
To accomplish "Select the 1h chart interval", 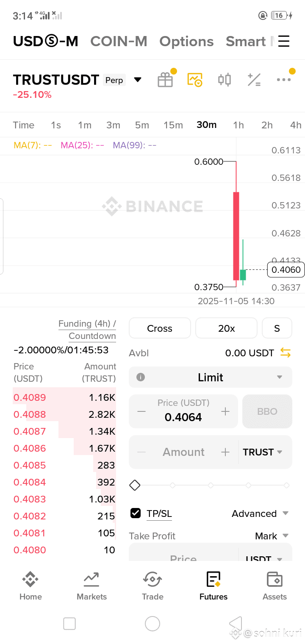I will (238, 125).
